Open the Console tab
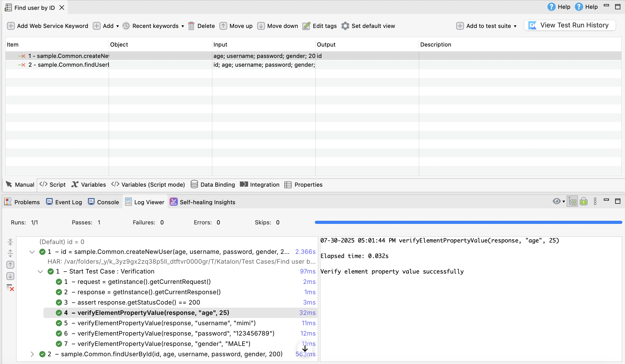Image resolution: width=625 pixels, height=364 pixels. pyautogui.click(x=103, y=202)
